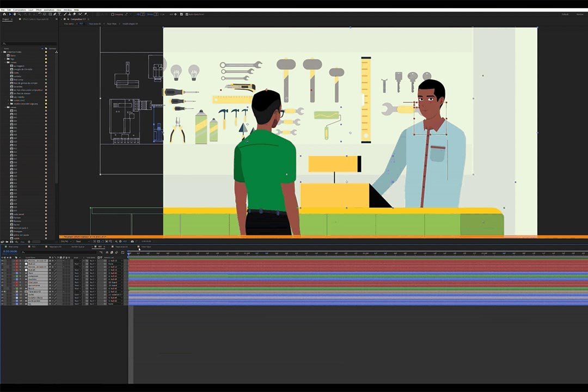Screen dimensions: 588x392
Task: Click the label color of 'machine' layer
Action: pos(16,279)
